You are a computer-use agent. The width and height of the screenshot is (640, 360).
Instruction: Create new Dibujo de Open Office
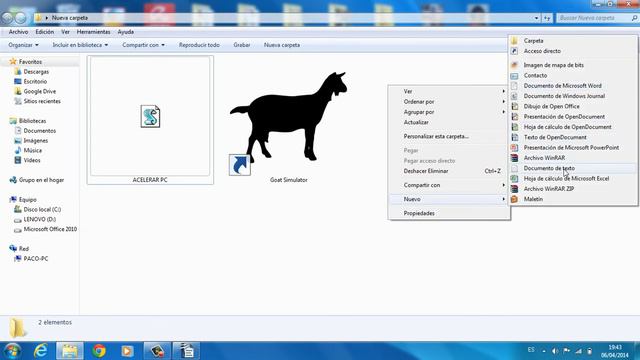point(573,106)
